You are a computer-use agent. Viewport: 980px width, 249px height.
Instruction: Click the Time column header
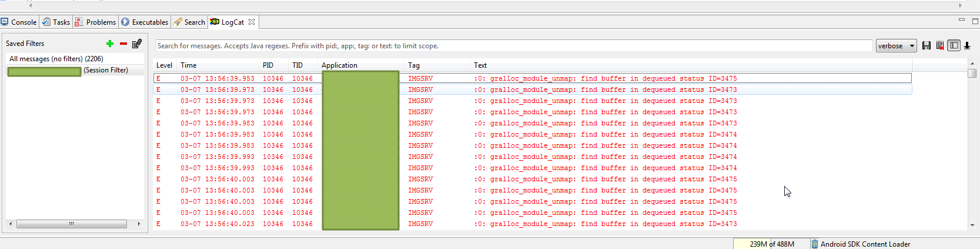coord(189,65)
